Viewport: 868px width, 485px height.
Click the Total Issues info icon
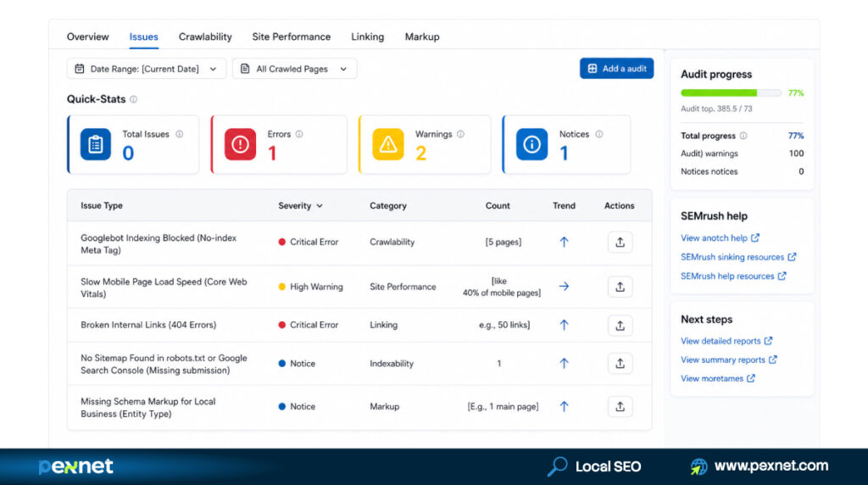(180, 134)
